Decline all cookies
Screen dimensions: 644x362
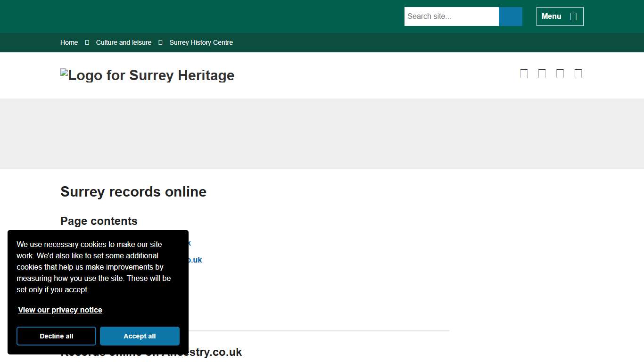(56, 336)
